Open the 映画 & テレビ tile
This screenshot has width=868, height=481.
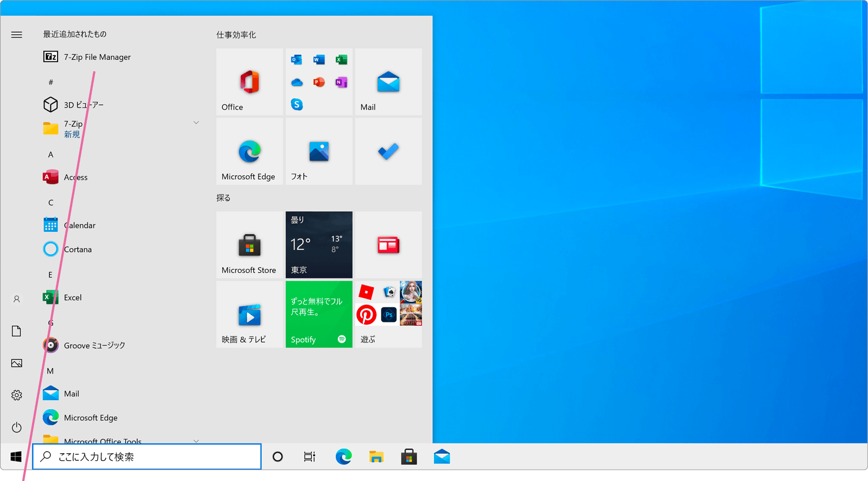click(x=250, y=314)
